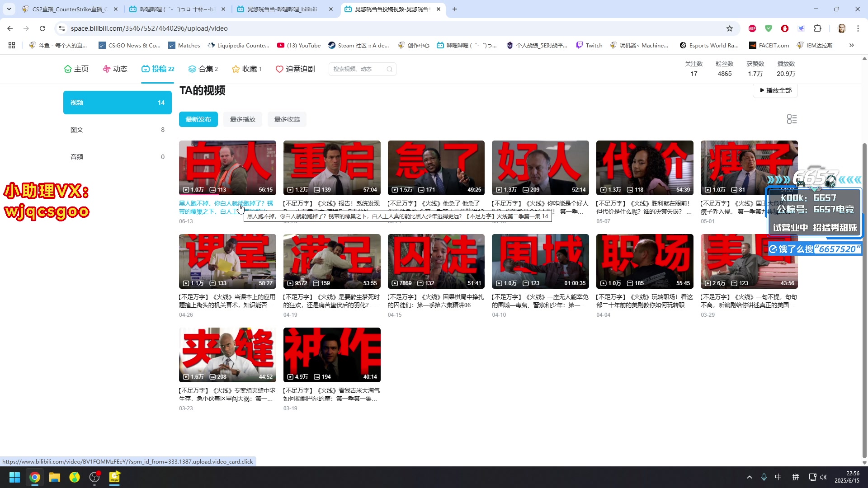Open File Explorer from taskbar
868x488 pixels.
coord(55,477)
